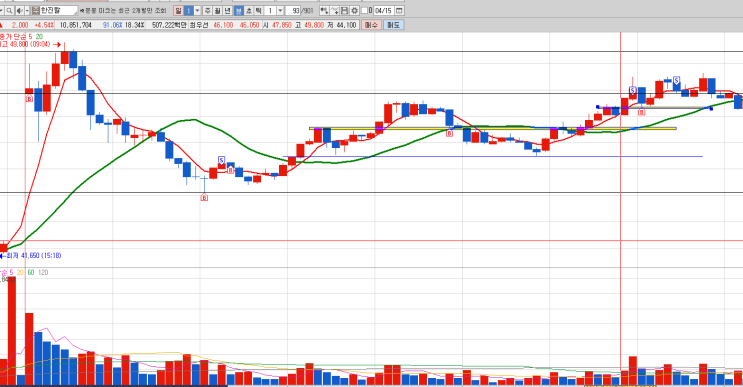The height and width of the screenshot is (387, 743).
Task: Click the 최우선 best quote label
Action: pyautogui.click(x=199, y=25)
